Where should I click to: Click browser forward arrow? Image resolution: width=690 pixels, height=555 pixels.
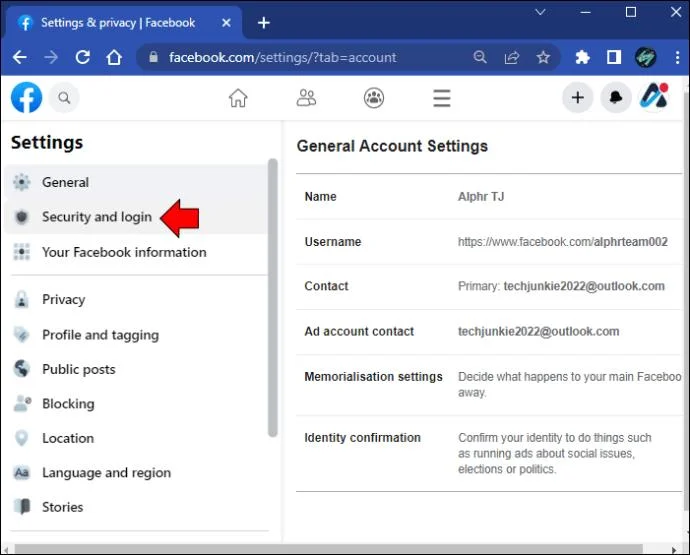[x=51, y=57]
